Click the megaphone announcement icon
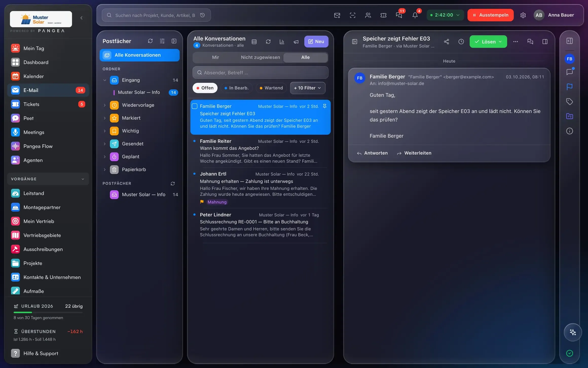This screenshot has width=588, height=368. 296,42
